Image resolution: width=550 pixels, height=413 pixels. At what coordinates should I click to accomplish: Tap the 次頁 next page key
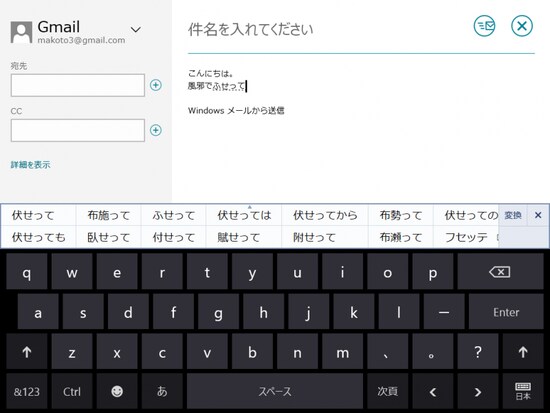(x=388, y=391)
